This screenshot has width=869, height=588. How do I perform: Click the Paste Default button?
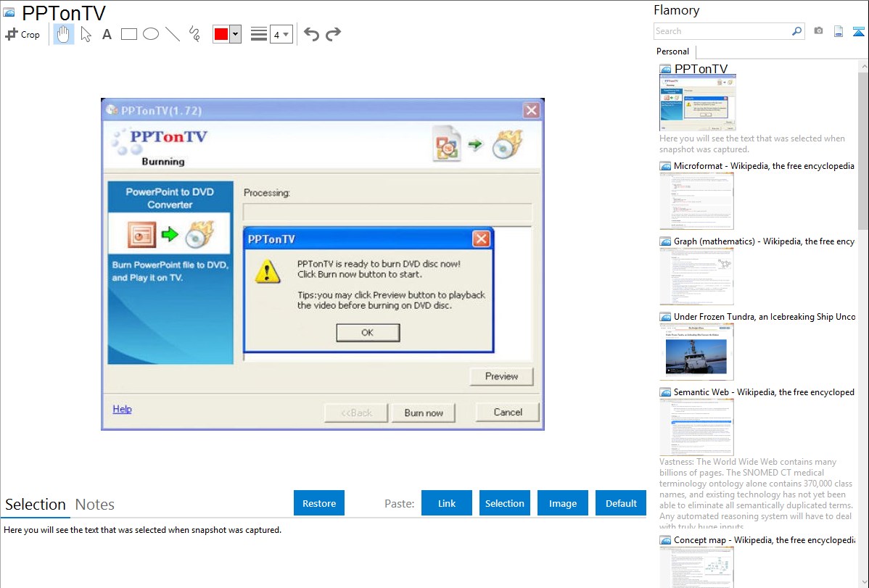621,503
